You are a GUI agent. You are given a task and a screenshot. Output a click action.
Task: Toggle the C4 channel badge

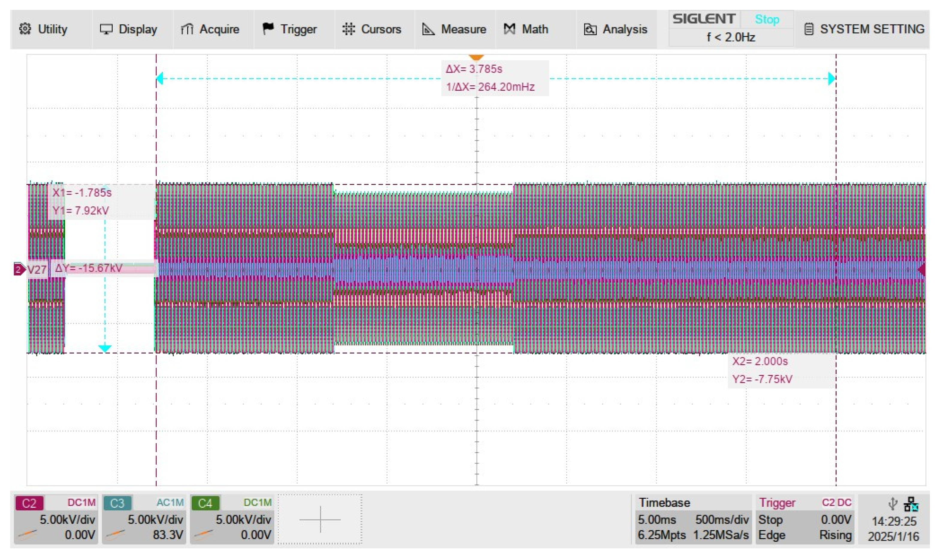click(205, 503)
